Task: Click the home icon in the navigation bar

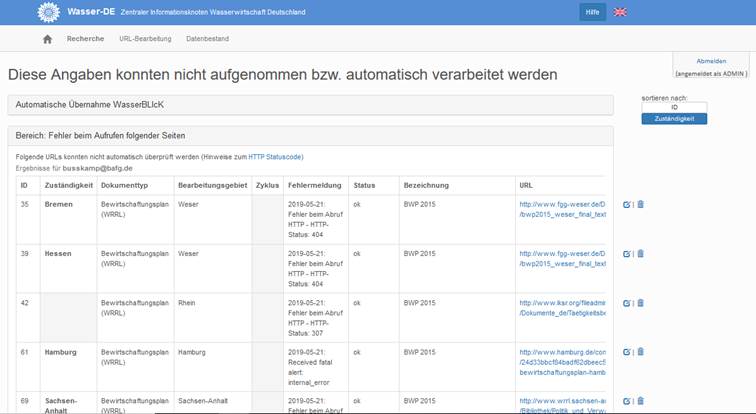Action: click(47, 39)
